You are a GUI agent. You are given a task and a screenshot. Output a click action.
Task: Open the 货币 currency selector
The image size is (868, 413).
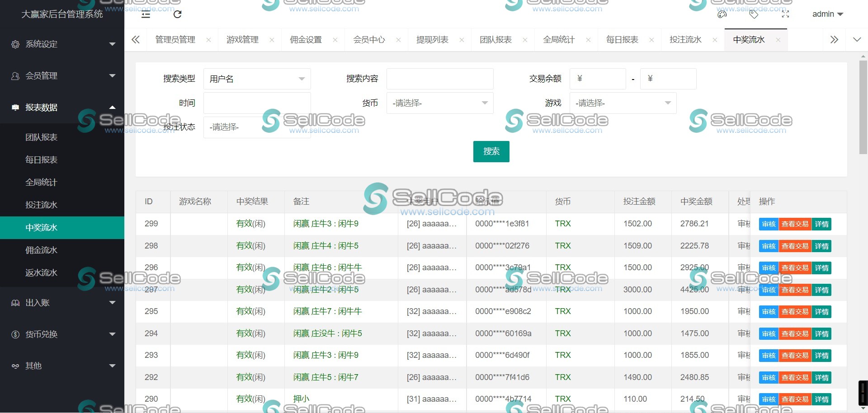[x=439, y=103]
